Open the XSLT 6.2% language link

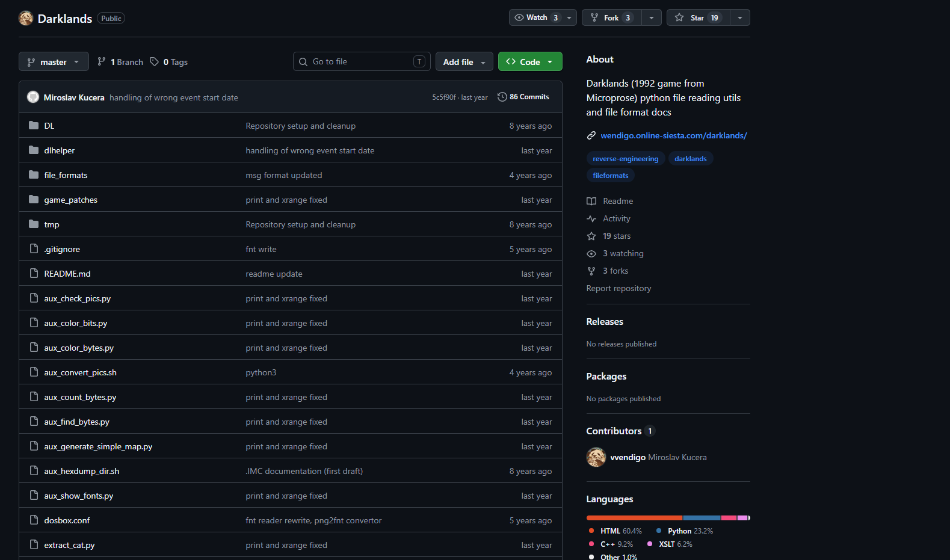pyautogui.click(x=670, y=544)
